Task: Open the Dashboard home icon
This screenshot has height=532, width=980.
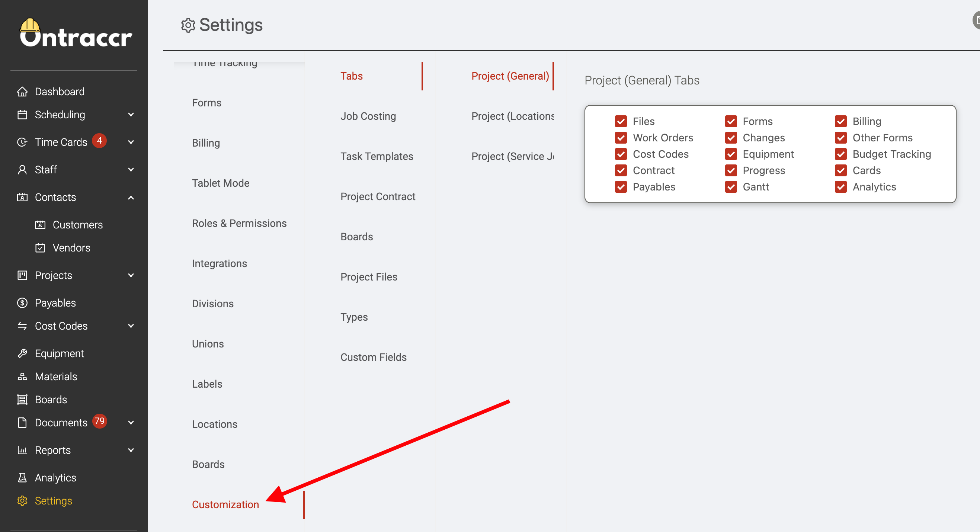Action: [x=22, y=92]
